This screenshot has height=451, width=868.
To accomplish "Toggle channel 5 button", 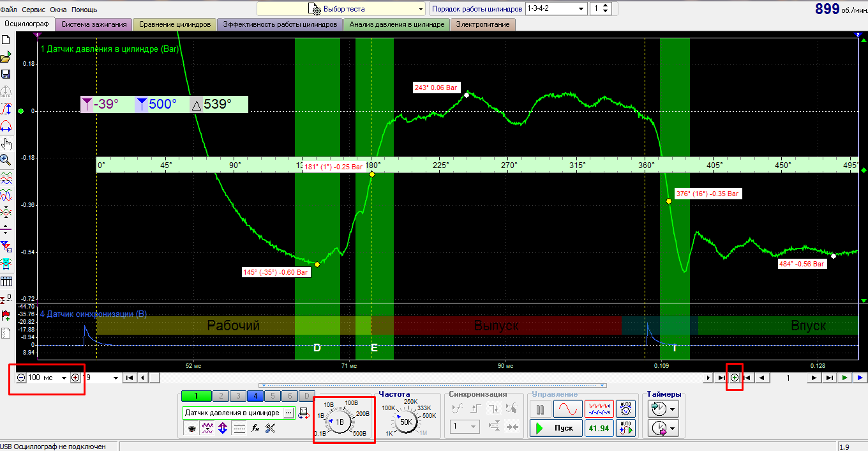I will point(272,396).
